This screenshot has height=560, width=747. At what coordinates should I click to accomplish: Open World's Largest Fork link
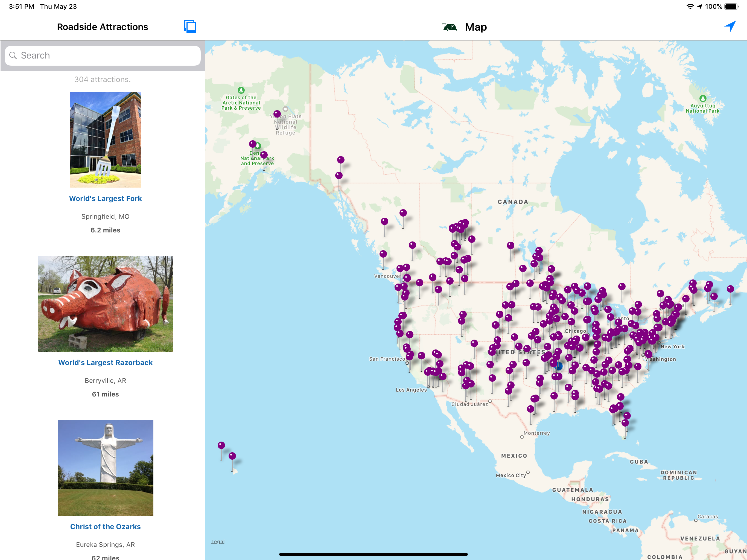pyautogui.click(x=105, y=199)
